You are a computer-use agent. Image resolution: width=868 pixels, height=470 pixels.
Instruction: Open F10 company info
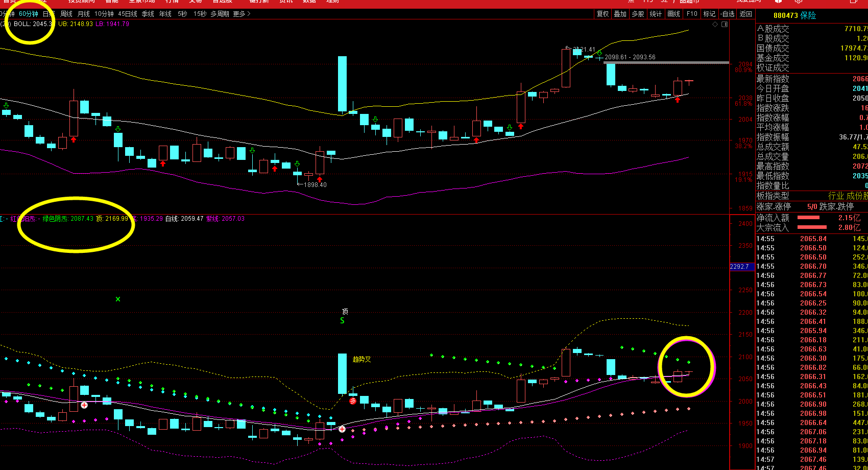(692, 14)
